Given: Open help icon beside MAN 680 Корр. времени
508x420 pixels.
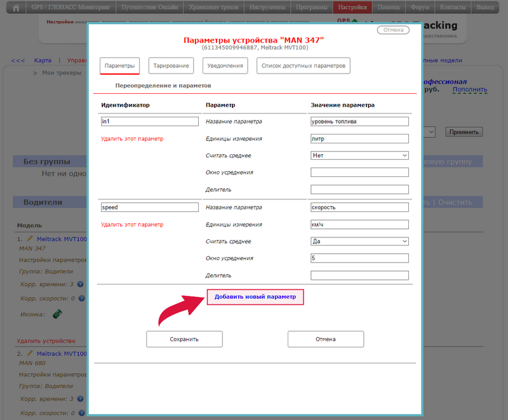Looking at the screenshot, I should [x=81, y=399].
